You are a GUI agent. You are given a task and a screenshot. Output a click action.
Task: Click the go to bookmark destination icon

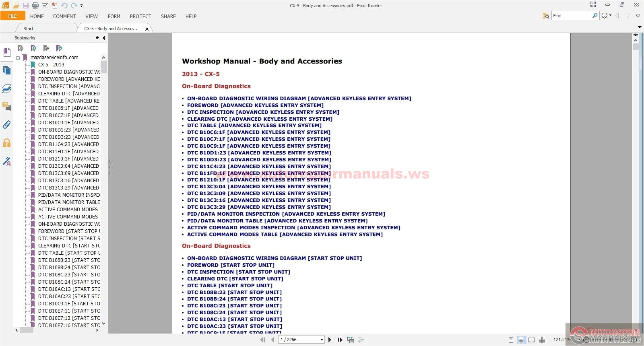46,48
